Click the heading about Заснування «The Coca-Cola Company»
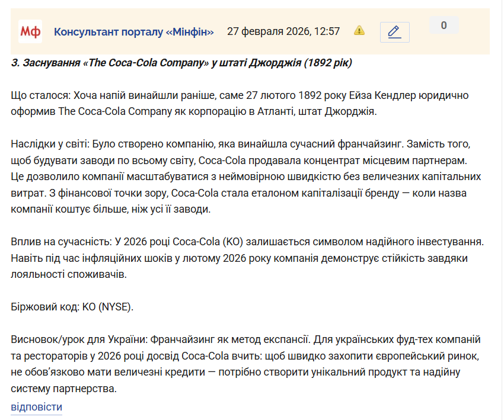 (181, 63)
